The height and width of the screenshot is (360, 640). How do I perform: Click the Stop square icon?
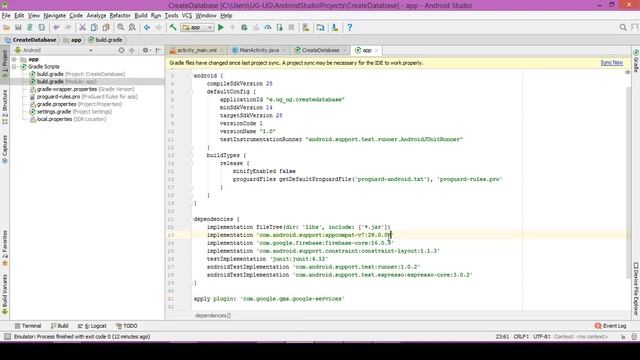point(291,27)
